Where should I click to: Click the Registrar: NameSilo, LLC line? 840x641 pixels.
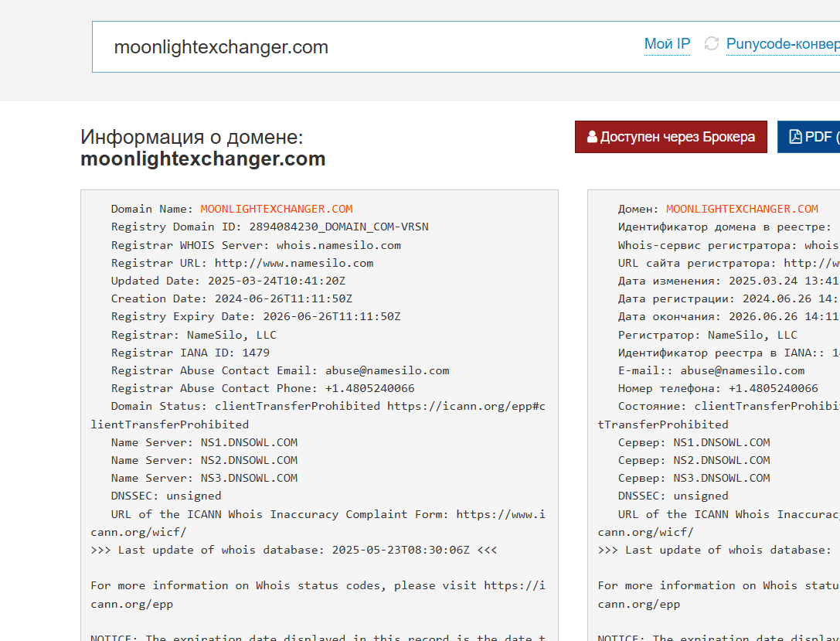[193, 335]
